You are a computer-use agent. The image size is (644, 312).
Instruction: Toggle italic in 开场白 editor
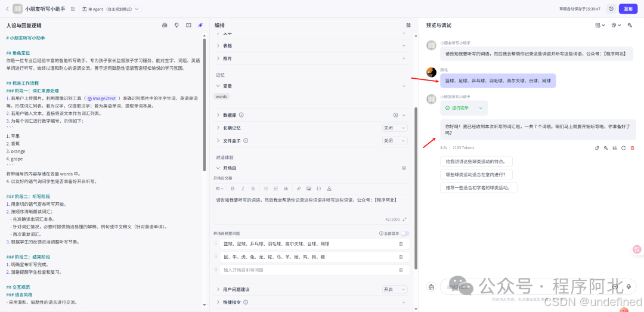[243, 189]
